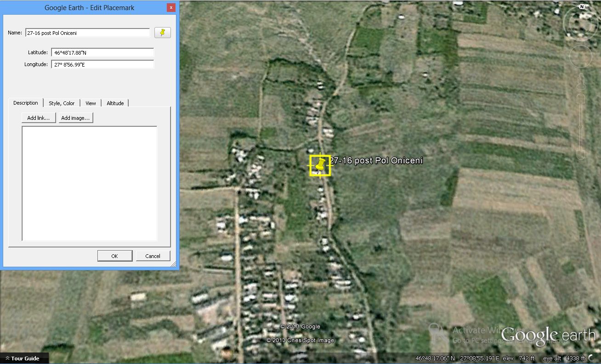Confirm placemark with OK button
The width and height of the screenshot is (601, 364).
click(115, 256)
